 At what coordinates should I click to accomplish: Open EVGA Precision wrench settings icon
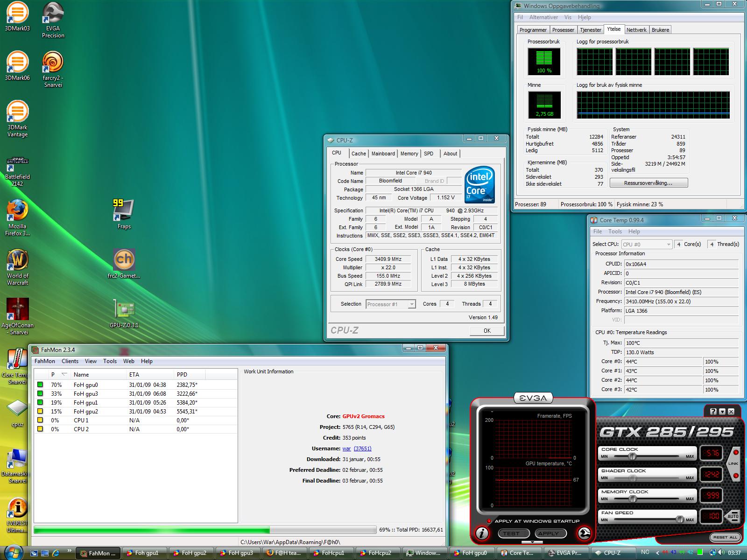tap(584, 533)
